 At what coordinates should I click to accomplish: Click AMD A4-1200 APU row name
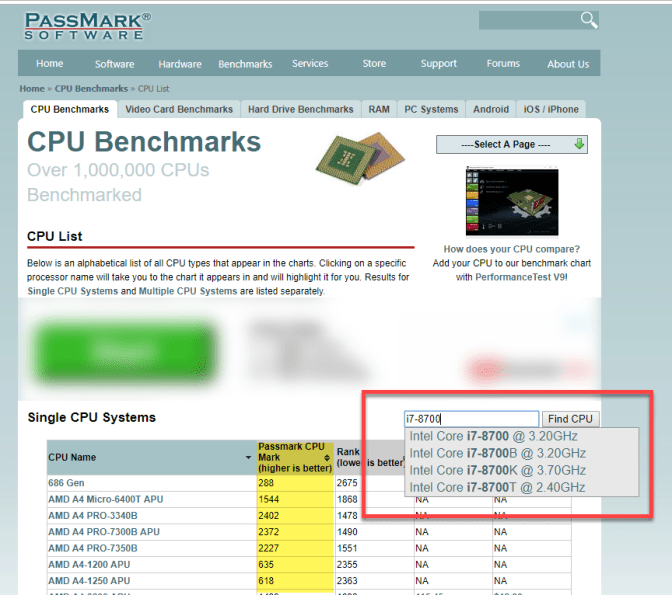coord(89,565)
